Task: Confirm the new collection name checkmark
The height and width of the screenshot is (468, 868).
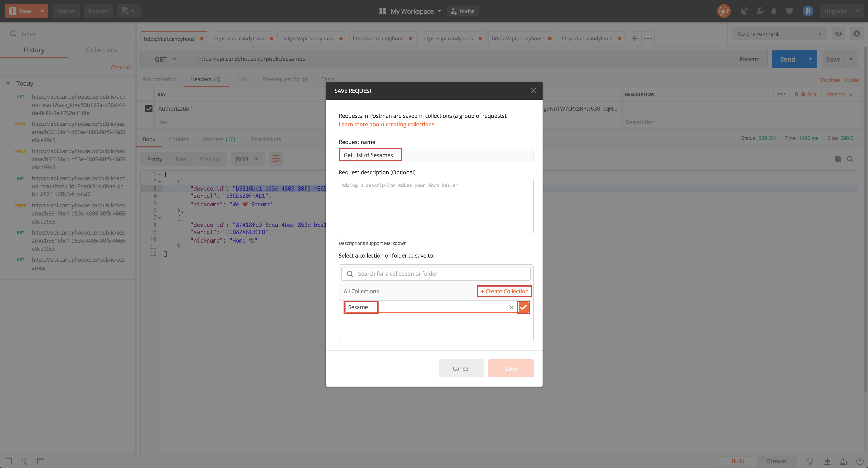Action: [523, 307]
